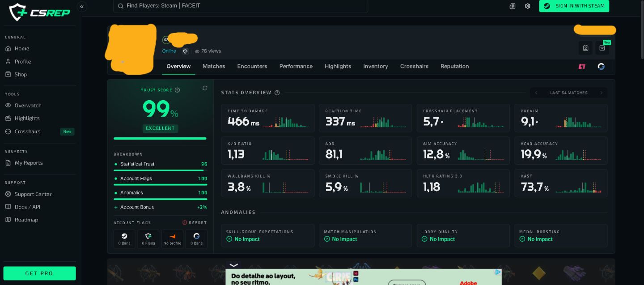Open settings via the gear icon
The height and width of the screenshot is (285, 644).
(x=528, y=6)
